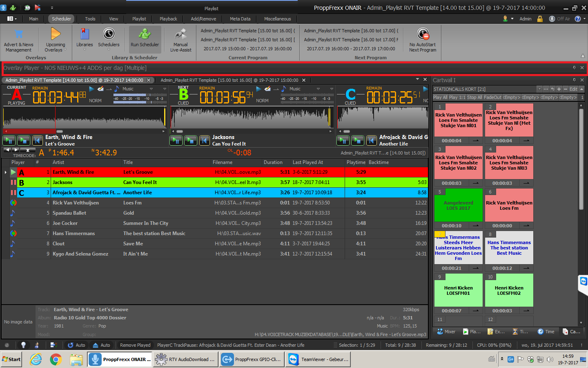The image size is (588, 368).
Task: Open the Mixer panel tab
Action: click(x=446, y=332)
